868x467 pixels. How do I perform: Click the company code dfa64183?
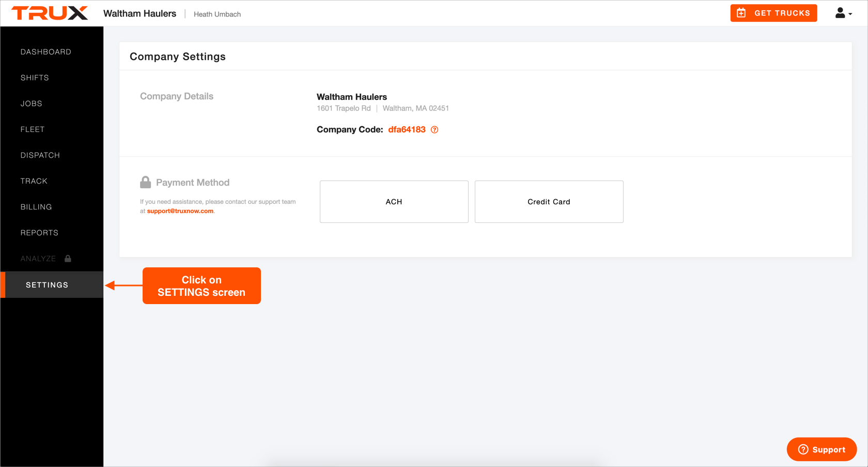pyautogui.click(x=407, y=130)
